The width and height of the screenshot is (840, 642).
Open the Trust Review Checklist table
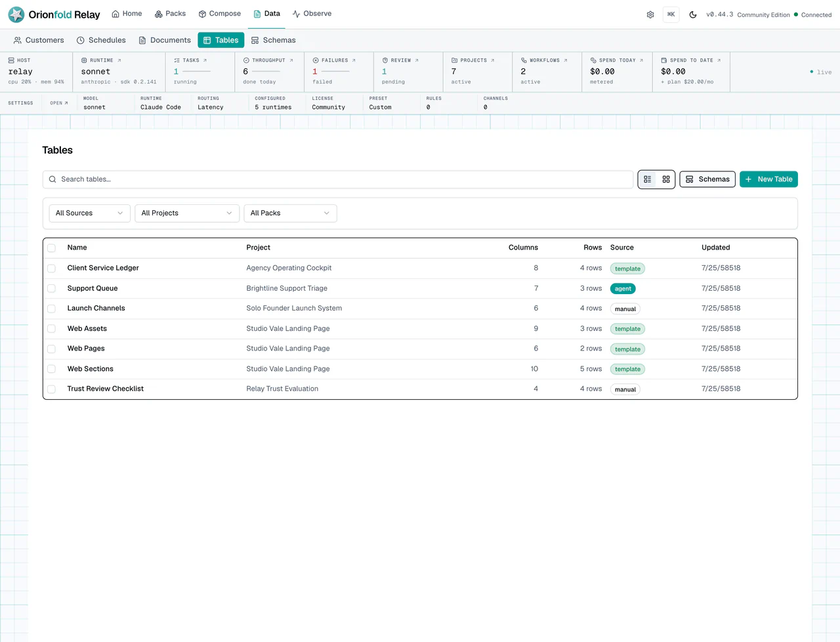coord(105,389)
